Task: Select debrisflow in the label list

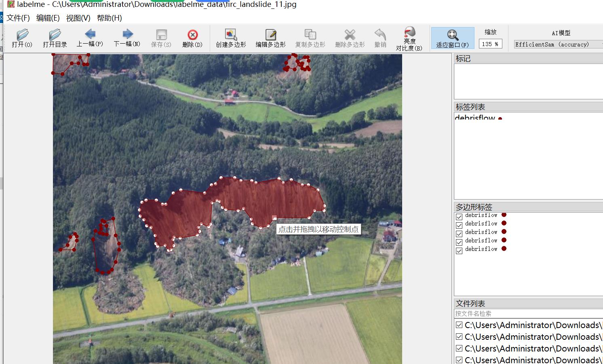Action: tap(475, 118)
